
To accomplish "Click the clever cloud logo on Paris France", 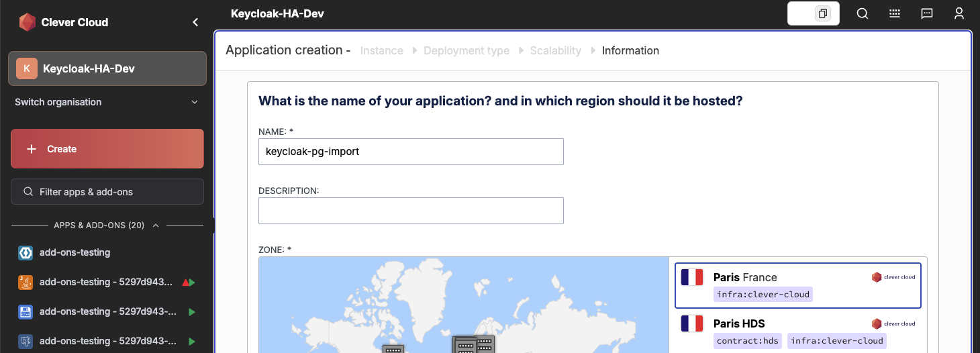I will pos(893,277).
